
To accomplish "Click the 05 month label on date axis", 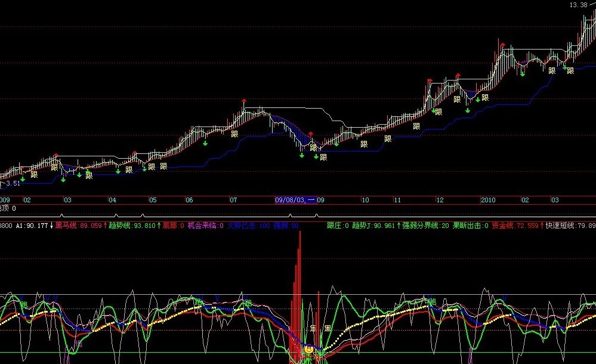I will (152, 200).
